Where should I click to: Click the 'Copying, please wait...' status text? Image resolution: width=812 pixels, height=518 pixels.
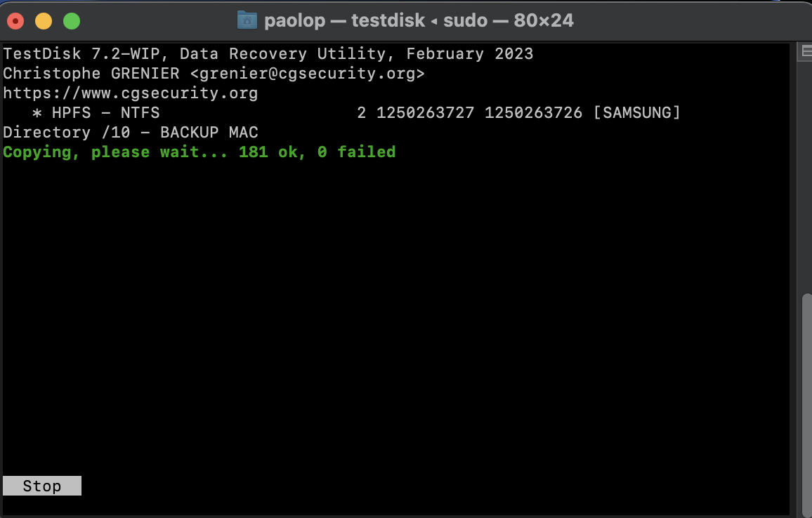pyautogui.click(x=115, y=152)
